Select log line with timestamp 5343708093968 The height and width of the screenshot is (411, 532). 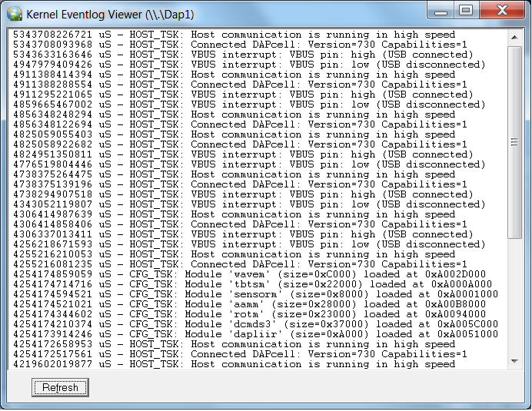pos(240,45)
